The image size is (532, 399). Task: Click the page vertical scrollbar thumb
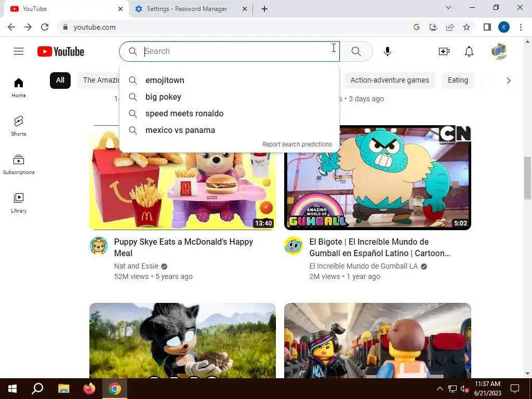coord(527,178)
